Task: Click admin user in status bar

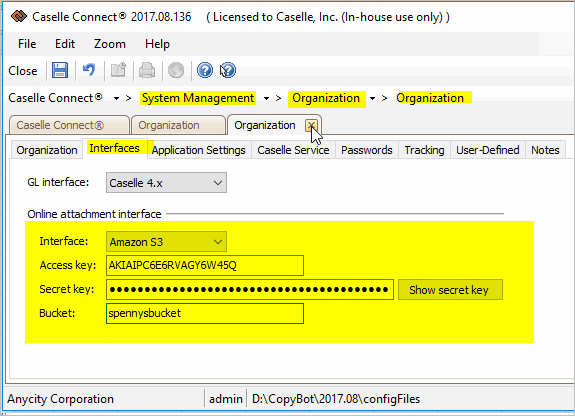Action: tap(226, 399)
